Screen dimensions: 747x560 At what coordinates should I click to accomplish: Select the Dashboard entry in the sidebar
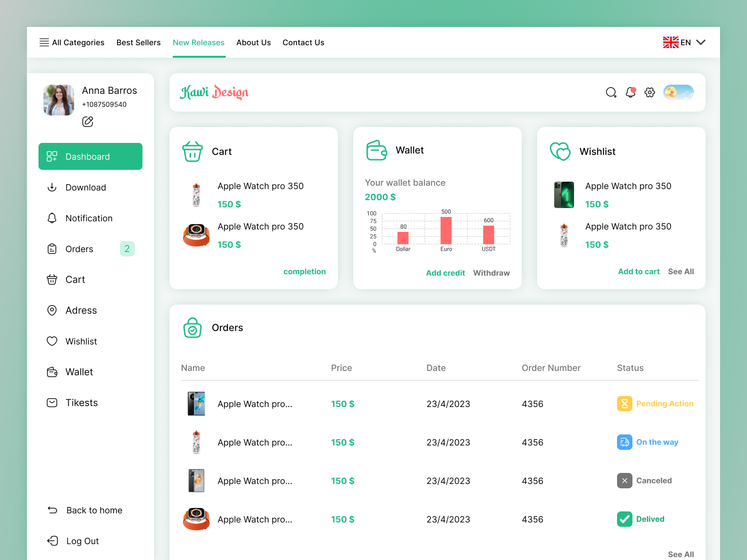point(90,156)
